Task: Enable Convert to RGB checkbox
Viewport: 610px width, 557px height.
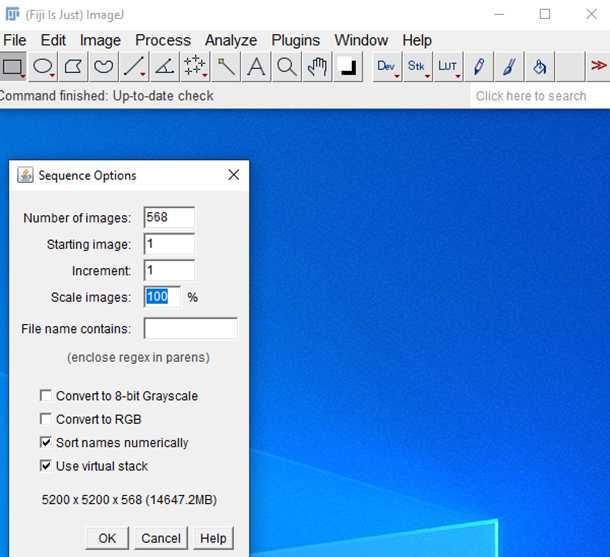Action: click(x=46, y=419)
